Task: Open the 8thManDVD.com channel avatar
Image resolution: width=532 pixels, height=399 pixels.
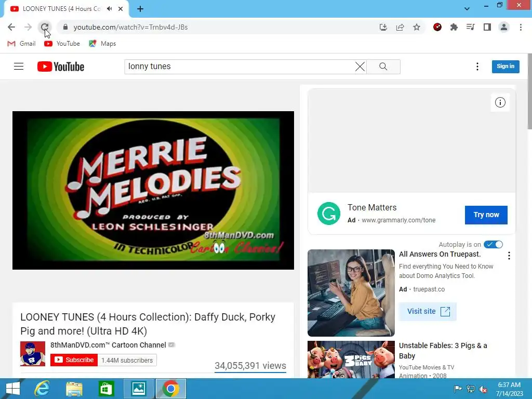Action: (x=33, y=354)
